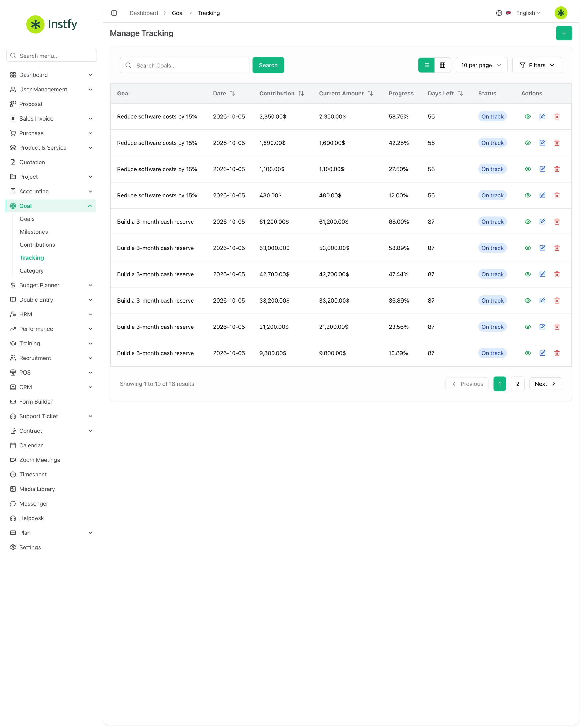This screenshot has width=582, height=728.
Task: Delete the 53,000.00$ contribution row
Action: (556, 248)
